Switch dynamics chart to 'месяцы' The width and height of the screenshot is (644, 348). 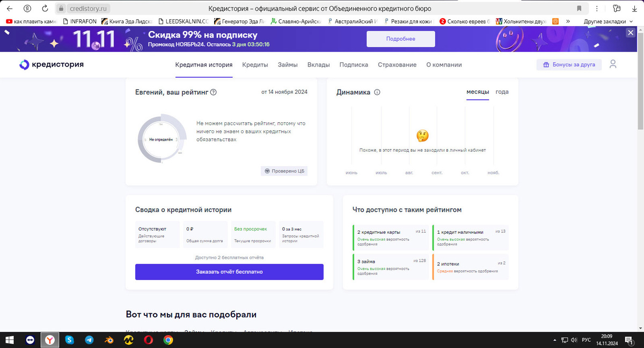point(478,92)
